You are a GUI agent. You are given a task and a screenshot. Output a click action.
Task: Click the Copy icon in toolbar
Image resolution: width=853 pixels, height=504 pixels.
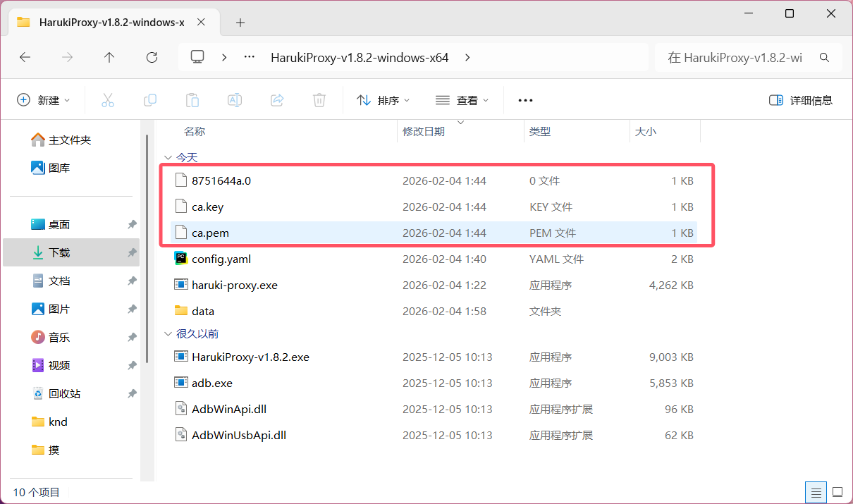(150, 100)
